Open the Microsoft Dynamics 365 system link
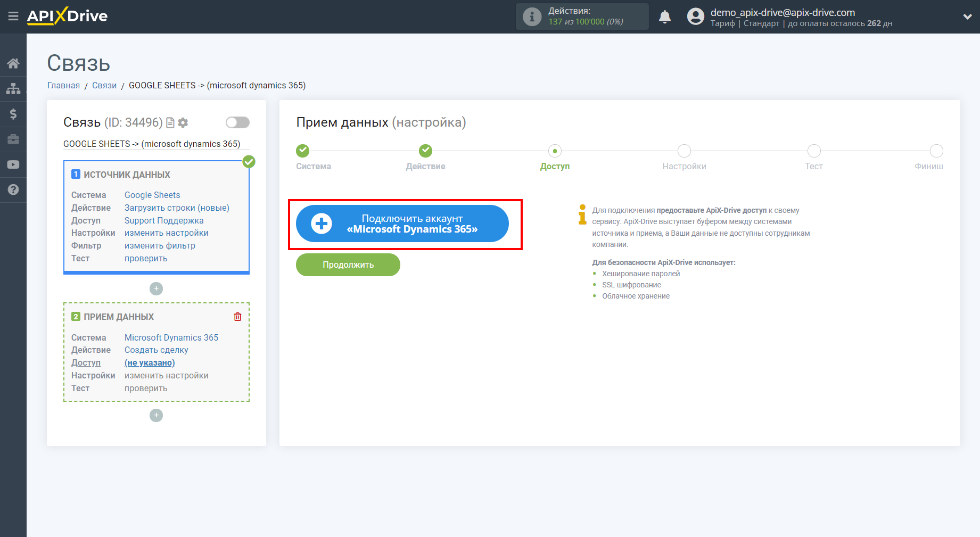The width and height of the screenshot is (980, 537). coord(171,337)
